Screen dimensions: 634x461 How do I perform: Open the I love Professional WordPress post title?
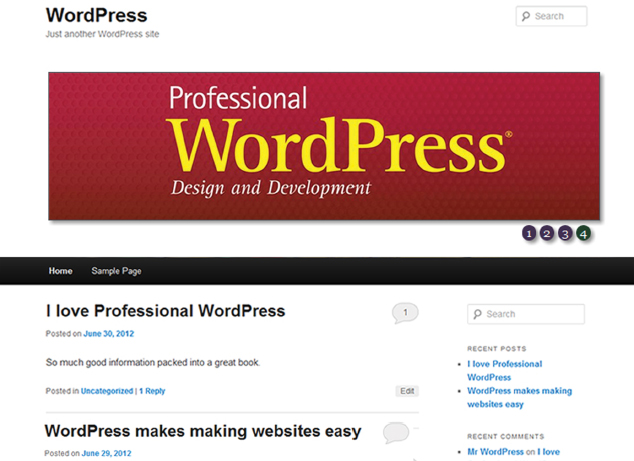point(165,311)
